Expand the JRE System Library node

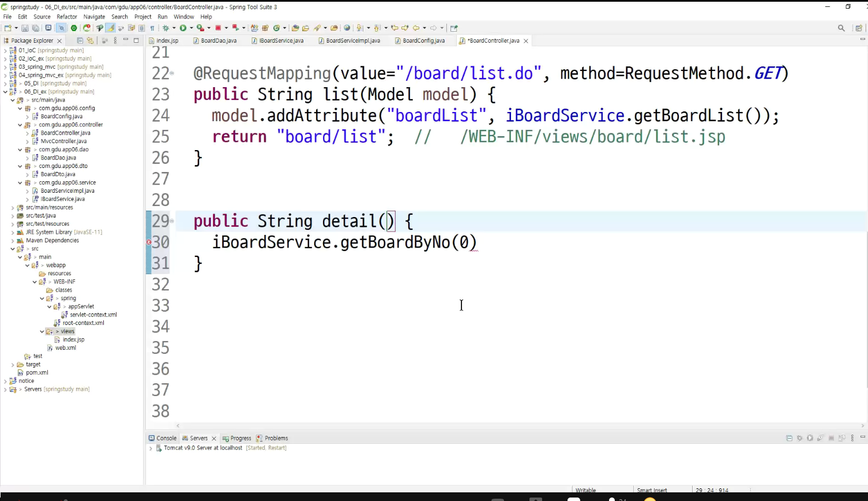pyautogui.click(x=13, y=232)
